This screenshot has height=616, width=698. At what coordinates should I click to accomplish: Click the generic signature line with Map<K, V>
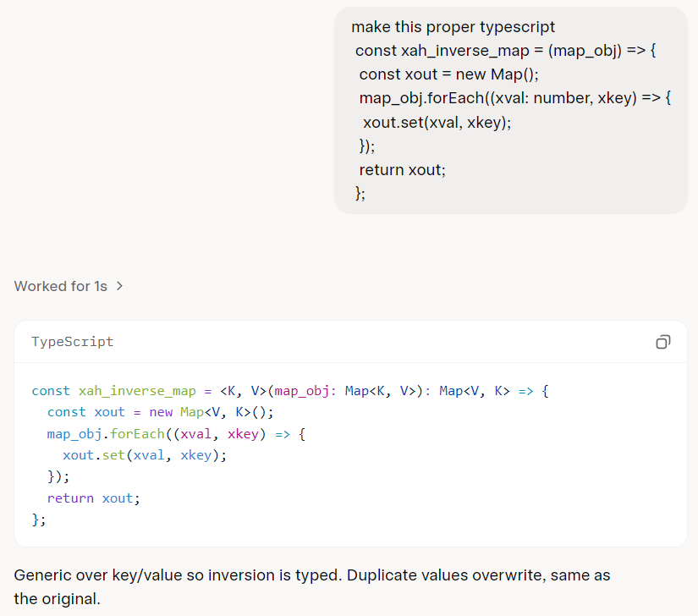click(x=290, y=391)
